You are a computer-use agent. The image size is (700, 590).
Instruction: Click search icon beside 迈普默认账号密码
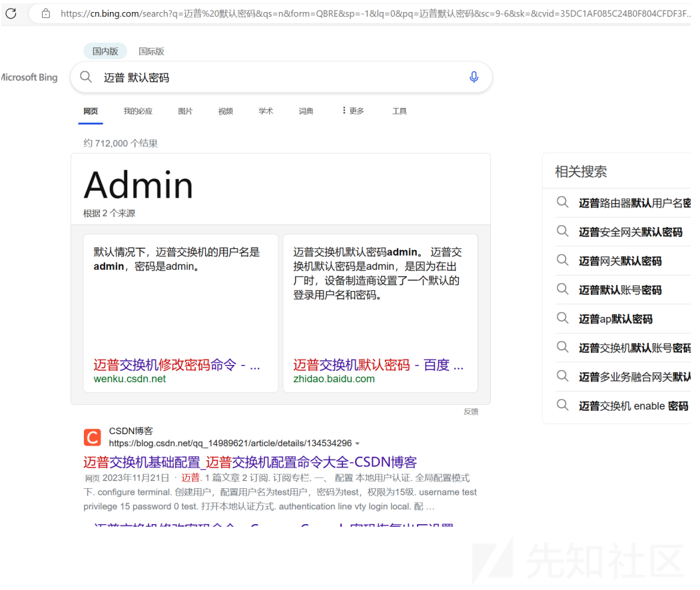pyautogui.click(x=563, y=289)
